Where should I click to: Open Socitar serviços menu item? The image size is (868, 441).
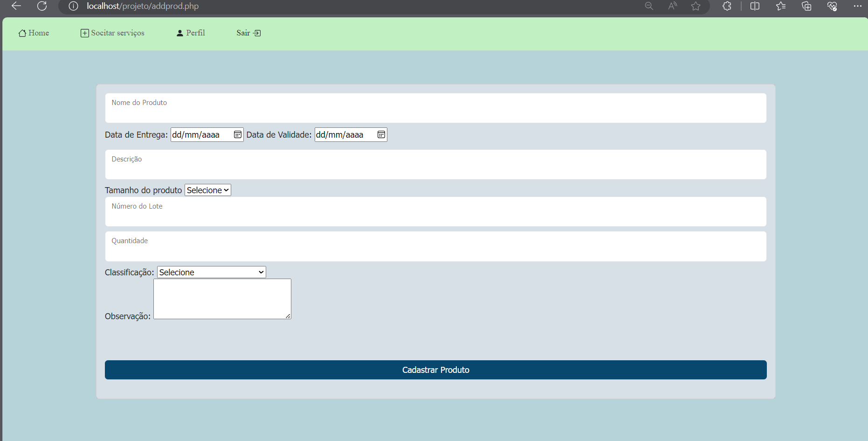click(x=112, y=33)
